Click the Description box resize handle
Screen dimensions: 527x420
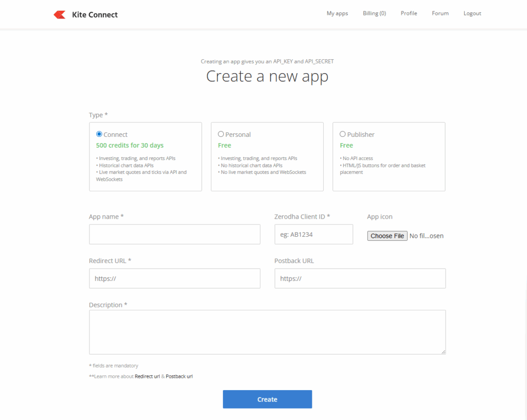(443, 352)
